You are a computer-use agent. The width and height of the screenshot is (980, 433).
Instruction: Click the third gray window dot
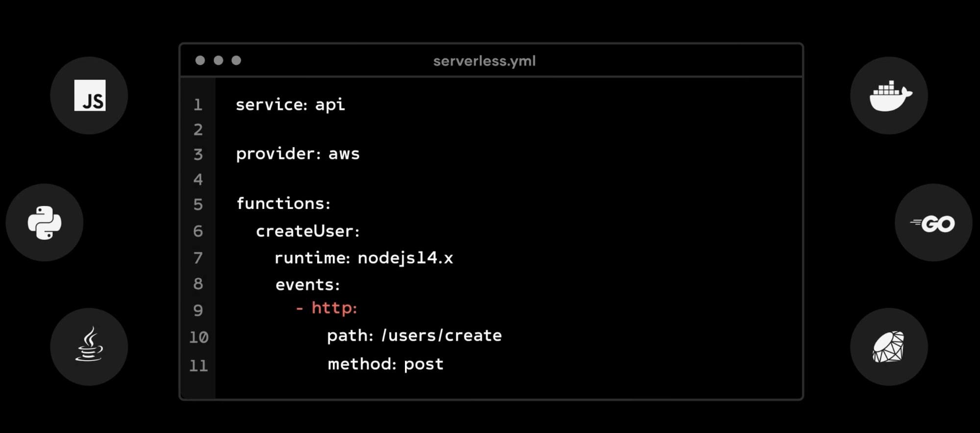(236, 60)
